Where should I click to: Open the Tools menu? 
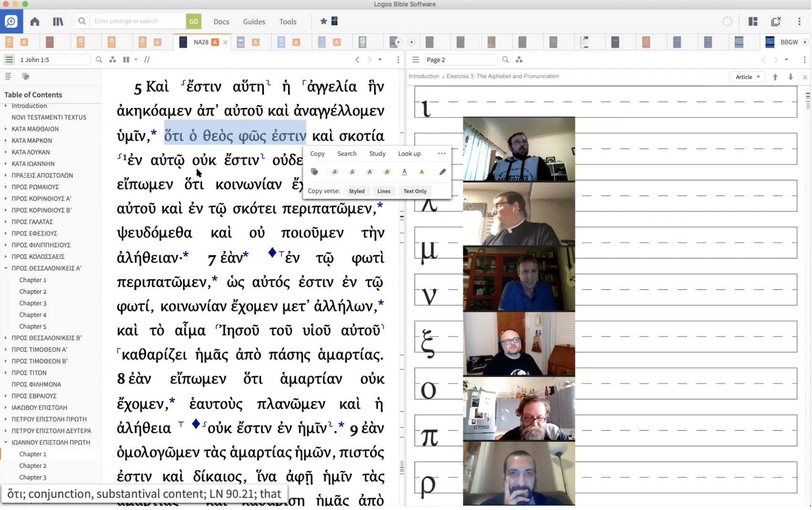point(288,21)
